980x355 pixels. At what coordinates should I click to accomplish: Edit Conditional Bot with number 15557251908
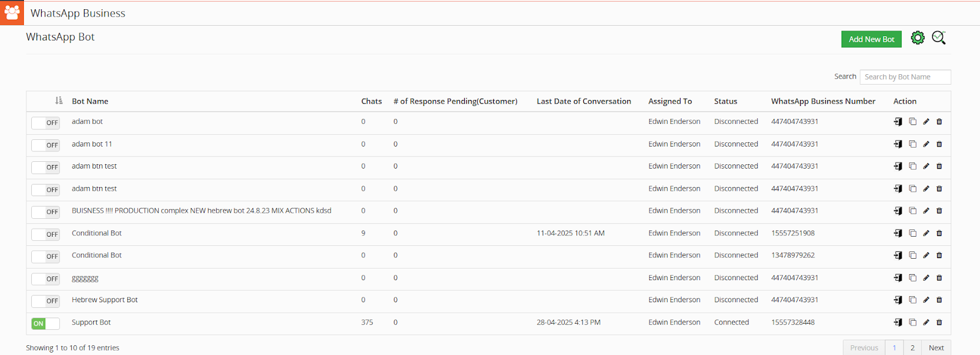coord(926,233)
